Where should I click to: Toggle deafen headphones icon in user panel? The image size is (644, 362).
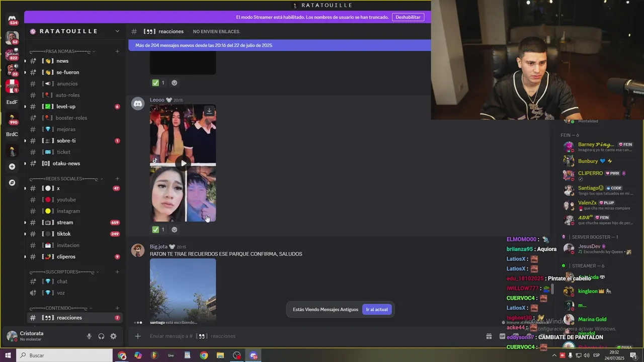[x=101, y=336]
